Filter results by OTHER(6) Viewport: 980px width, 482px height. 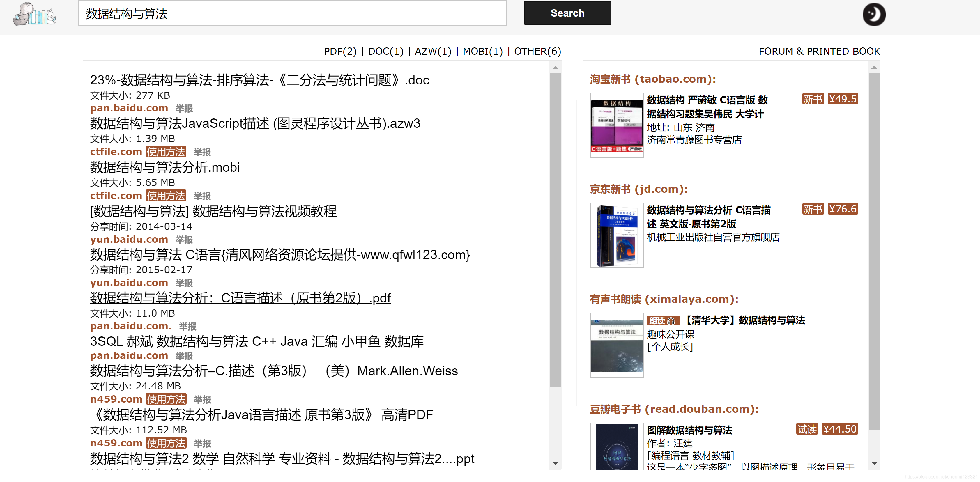click(537, 51)
